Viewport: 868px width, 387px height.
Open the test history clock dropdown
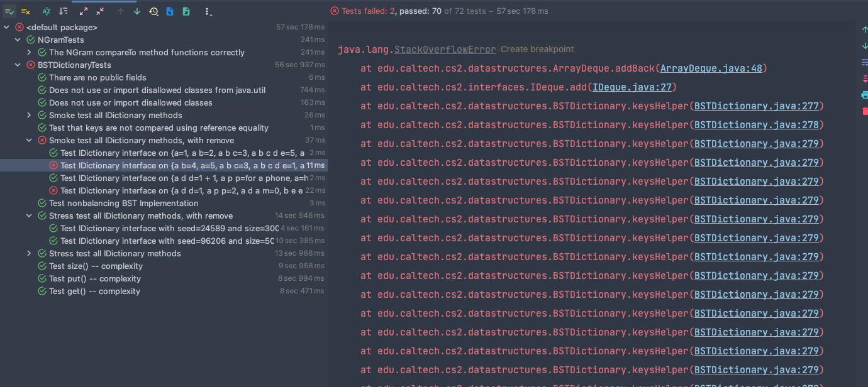(x=154, y=11)
